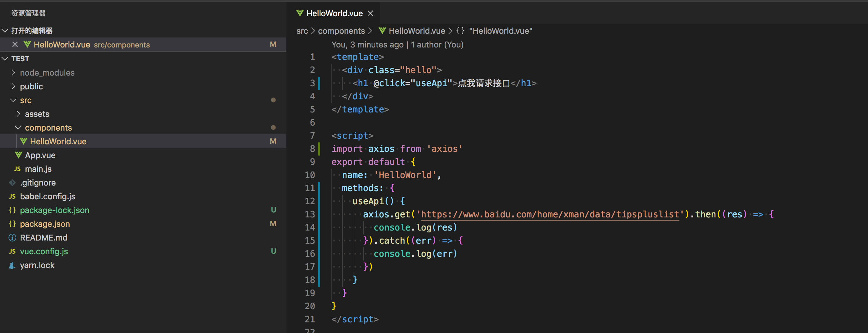Place cursor on 'HelloWorld' name string
Viewport: 868px width, 333px height.
(x=405, y=175)
